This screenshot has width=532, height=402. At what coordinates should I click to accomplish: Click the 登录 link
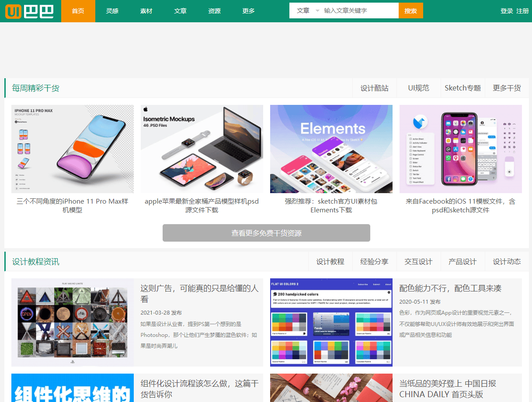pyautogui.click(x=507, y=11)
